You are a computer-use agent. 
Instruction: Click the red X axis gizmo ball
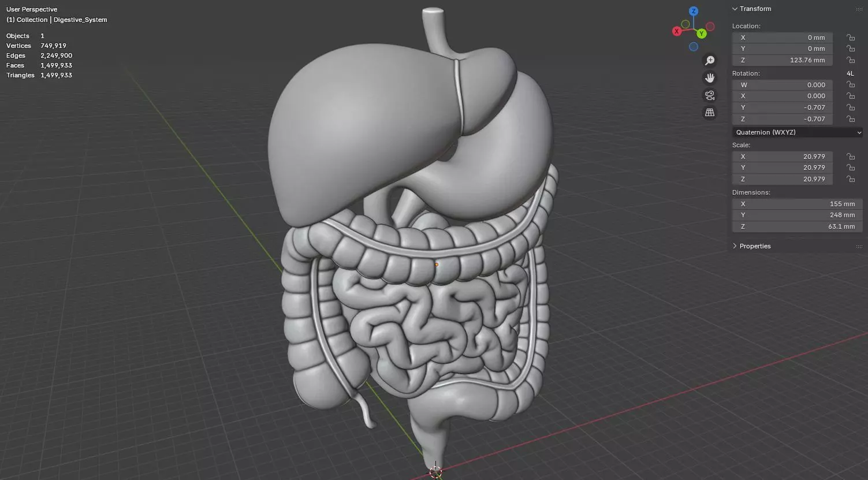[x=677, y=31]
